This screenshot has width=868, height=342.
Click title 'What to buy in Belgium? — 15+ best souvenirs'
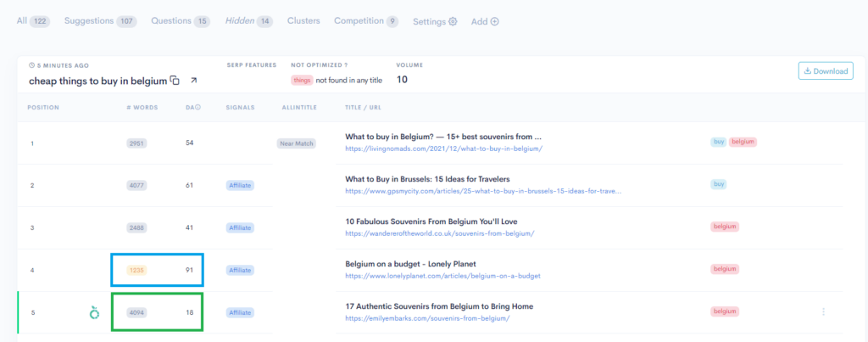(x=442, y=137)
